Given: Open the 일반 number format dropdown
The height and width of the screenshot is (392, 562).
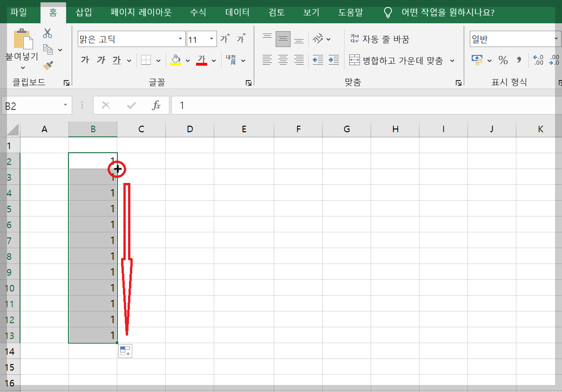Looking at the screenshot, I should [x=556, y=39].
